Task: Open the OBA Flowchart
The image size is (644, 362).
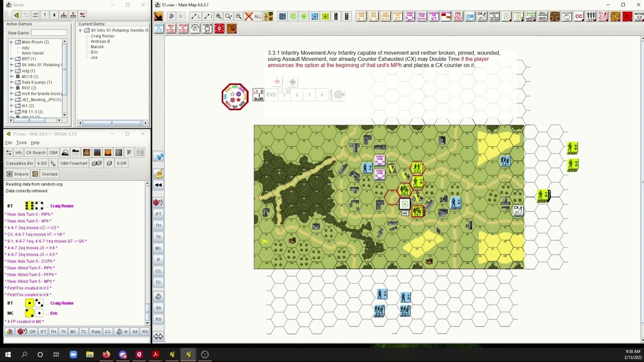Action: (74, 163)
